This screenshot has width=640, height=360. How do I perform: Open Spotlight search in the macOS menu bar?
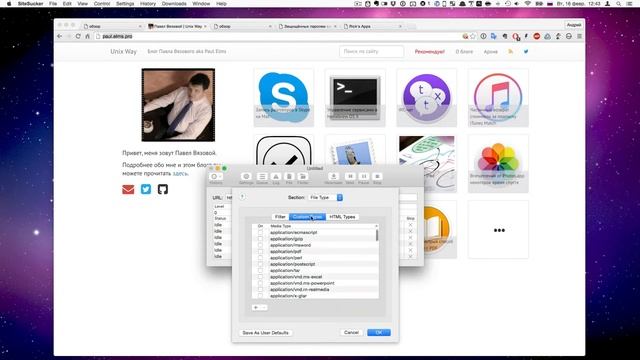(619, 4)
